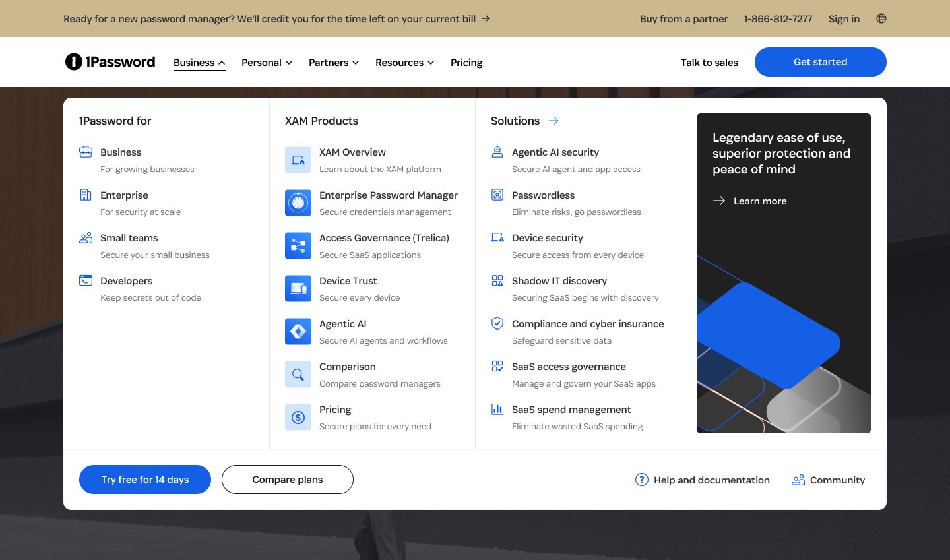The width and height of the screenshot is (950, 560).
Task: Click 'Secure credentials management' description
Action: 385,212
